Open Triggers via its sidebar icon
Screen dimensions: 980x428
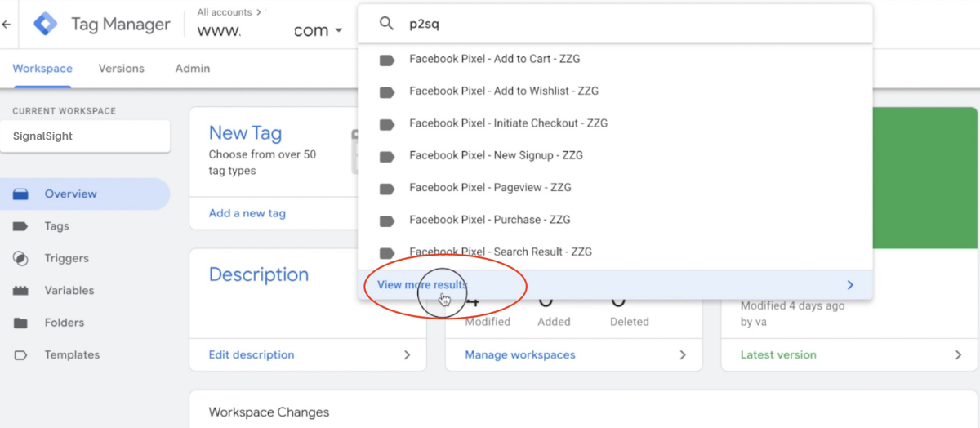[20, 258]
